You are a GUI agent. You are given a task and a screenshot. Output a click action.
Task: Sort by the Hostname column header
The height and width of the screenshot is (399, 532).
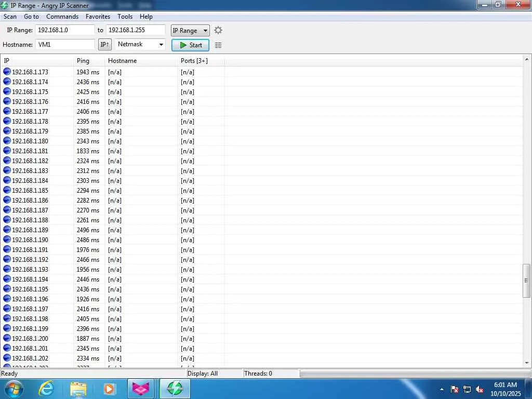(141, 61)
